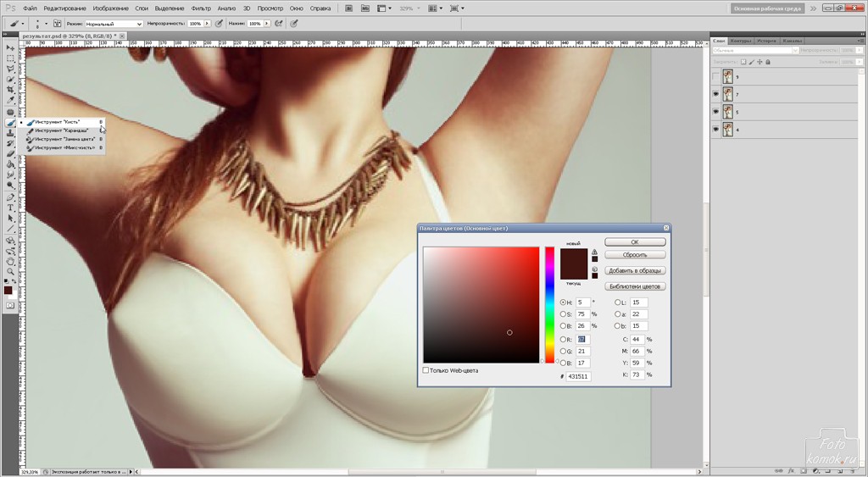
Task: Select the Rectangular Marquee tool
Action: point(10,58)
